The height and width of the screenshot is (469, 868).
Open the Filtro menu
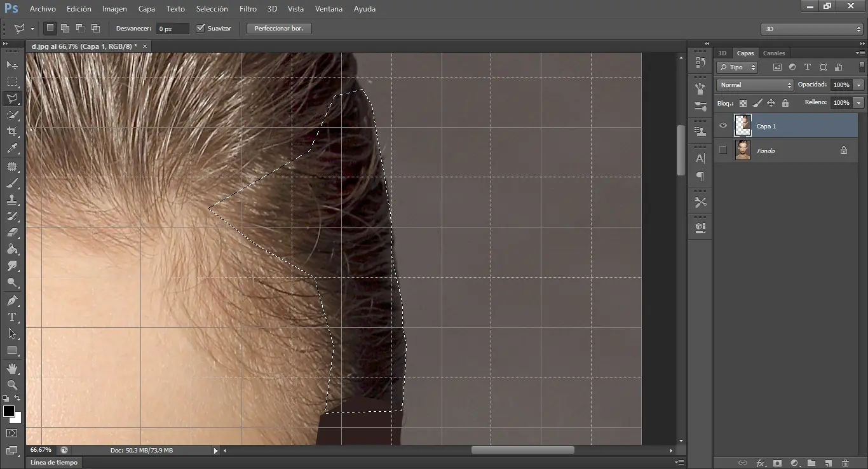[248, 9]
